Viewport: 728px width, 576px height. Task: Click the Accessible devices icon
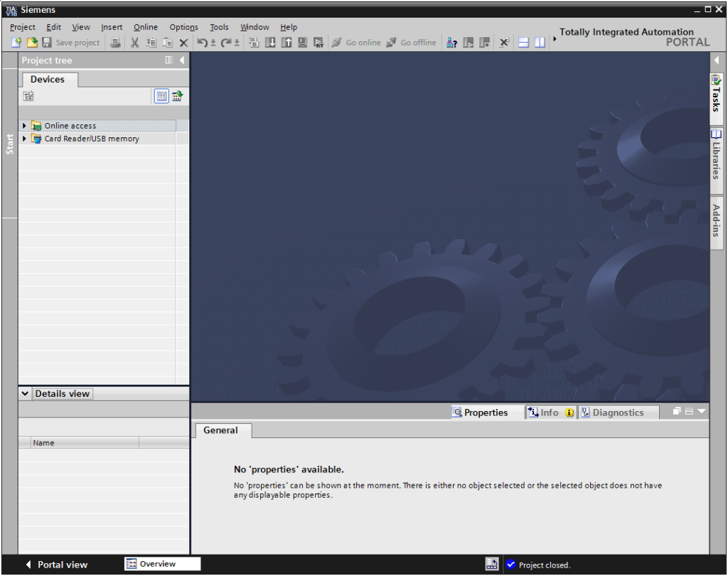tap(452, 43)
